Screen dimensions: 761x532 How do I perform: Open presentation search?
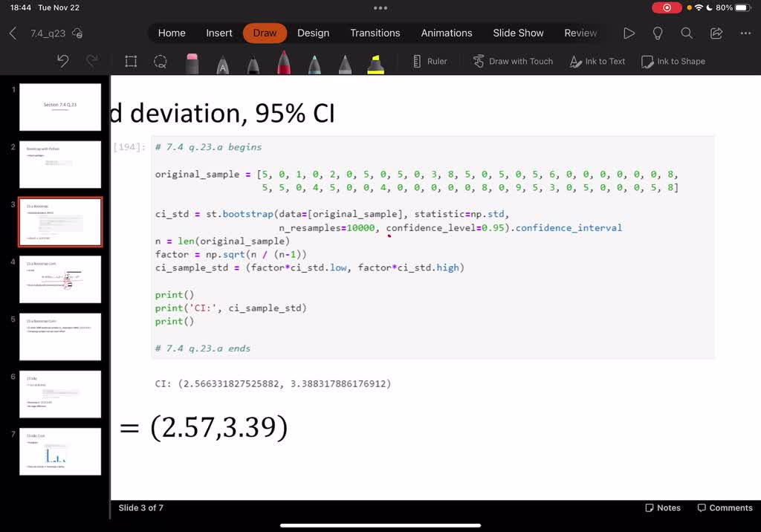tap(685, 33)
